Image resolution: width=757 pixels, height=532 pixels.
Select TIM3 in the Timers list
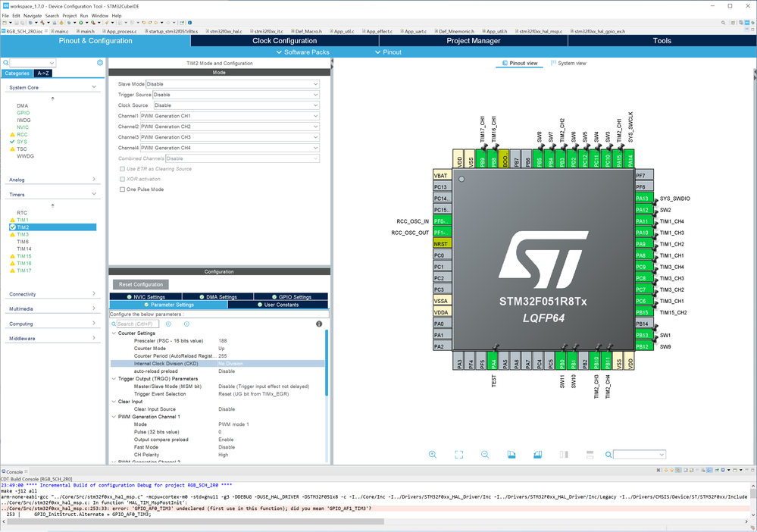(x=23, y=234)
